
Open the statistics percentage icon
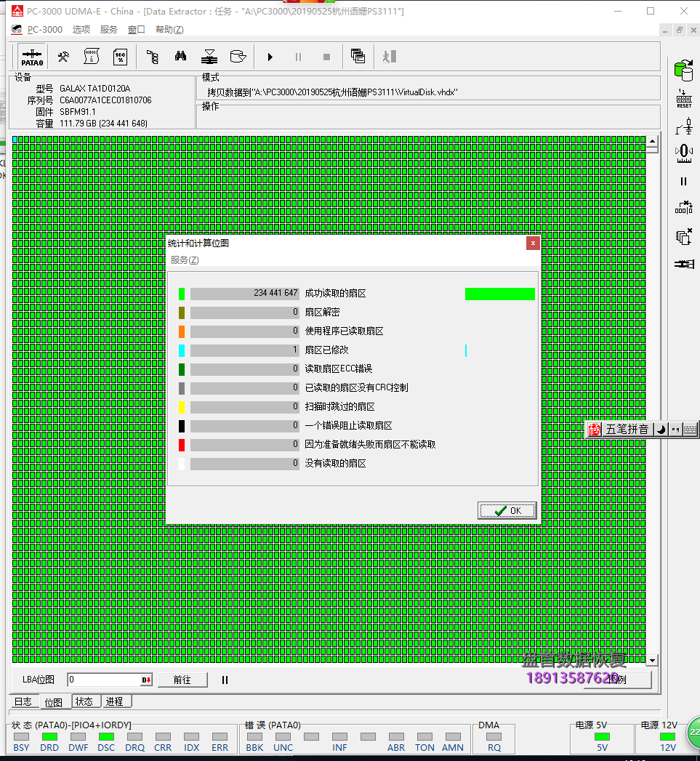click(120, 56)
